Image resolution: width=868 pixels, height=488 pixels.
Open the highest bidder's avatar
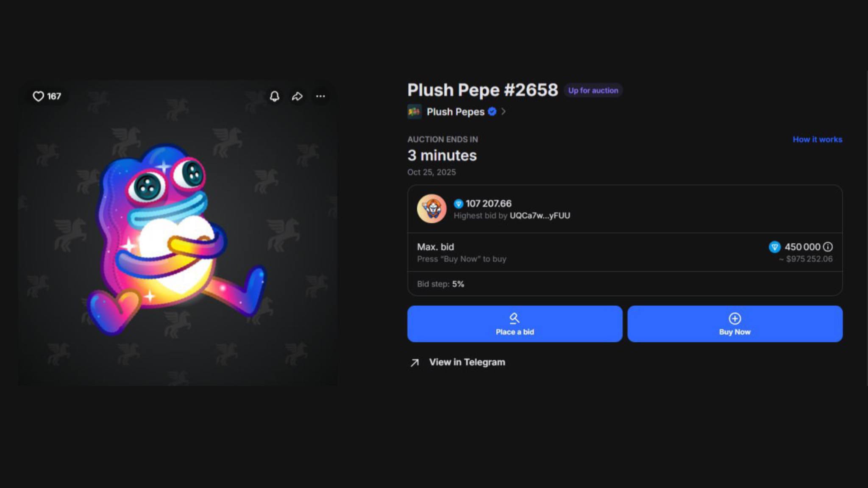[x=432, y=209]
